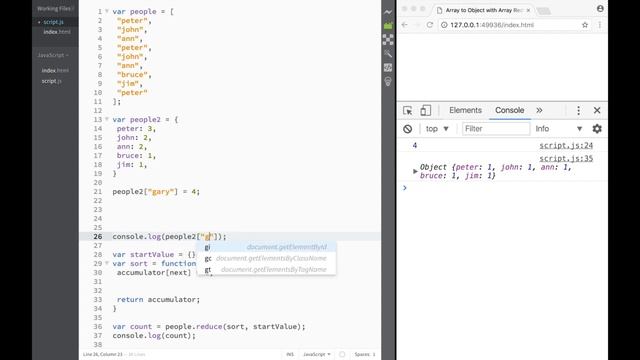Toggle INS insert mode in status bar
Screen dimensions: 640x360
tap(290, 354)
